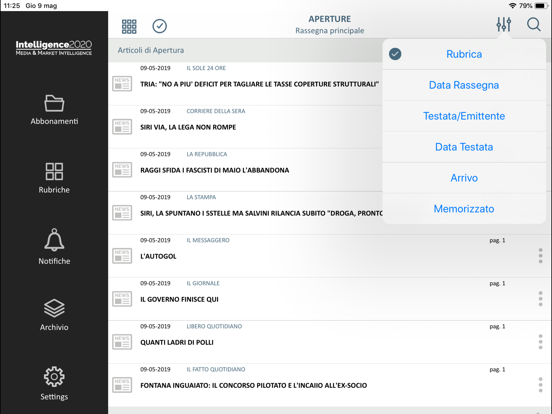
Task: Select Rubrica sort option
Action: point(464,54)
